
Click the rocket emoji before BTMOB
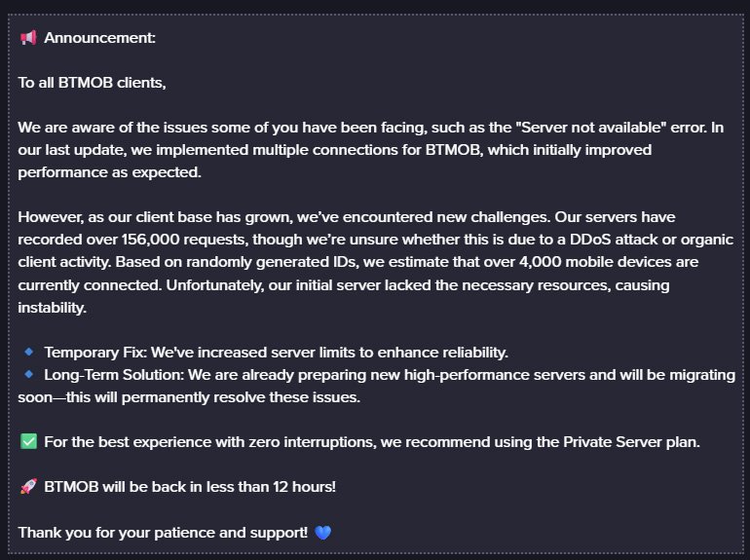click(x=28, y=486)
